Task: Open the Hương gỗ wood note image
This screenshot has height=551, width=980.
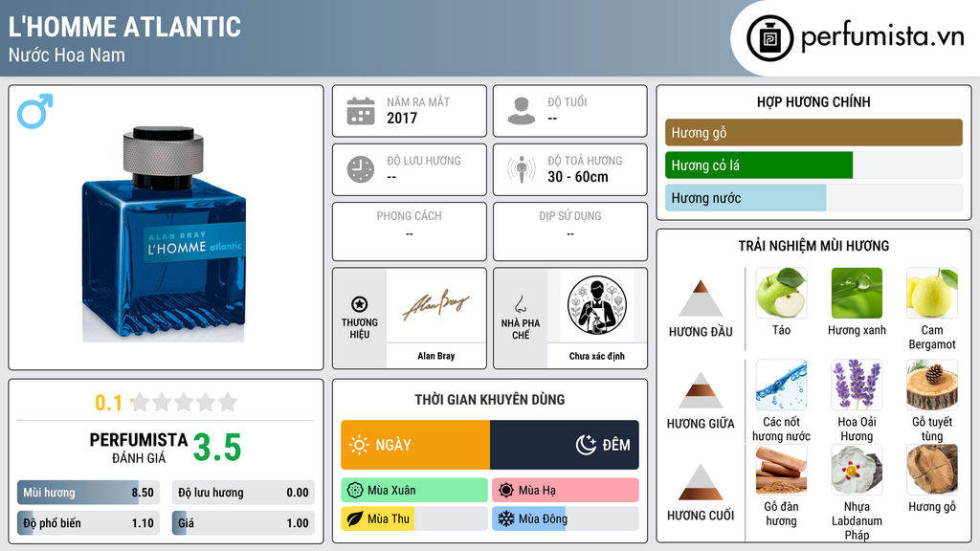Action: click(932, 470)
